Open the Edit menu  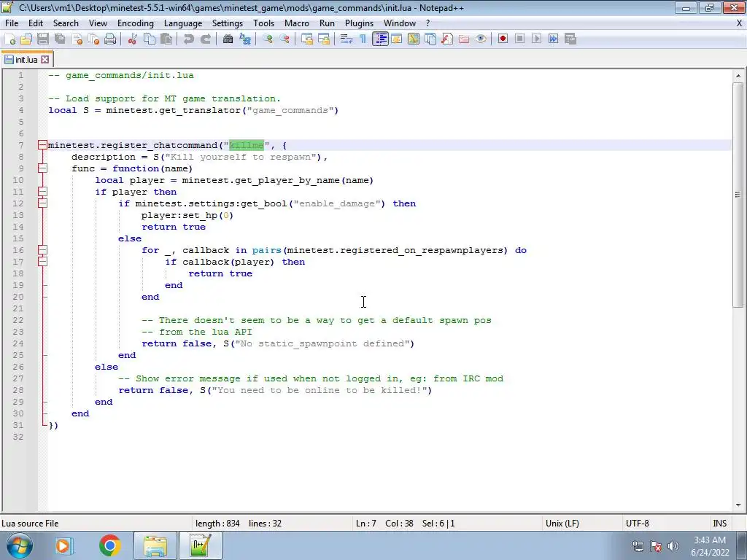[x=36, y=23]
